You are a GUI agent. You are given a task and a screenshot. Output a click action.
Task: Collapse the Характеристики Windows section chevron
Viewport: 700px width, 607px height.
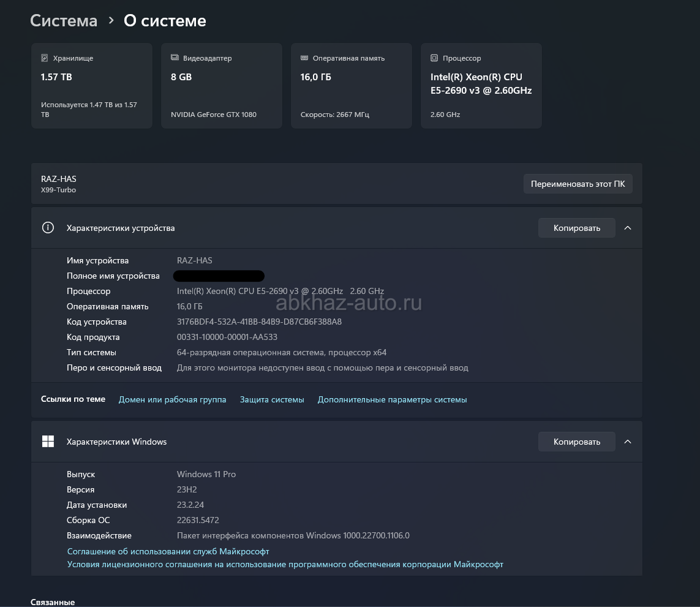coord(628,441)
